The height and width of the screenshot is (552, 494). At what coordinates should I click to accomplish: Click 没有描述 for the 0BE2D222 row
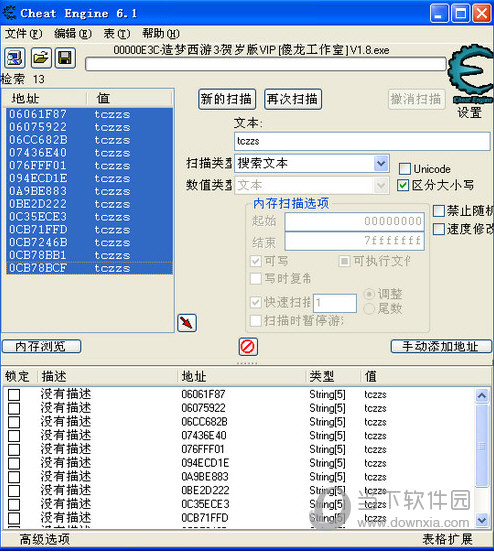[65, 491]
